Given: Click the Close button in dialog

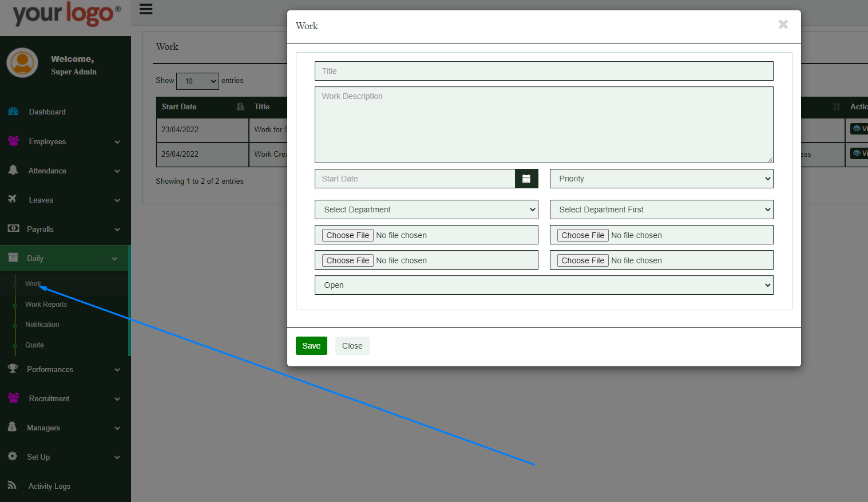Looking at the screenshot, I should (352, 346).
